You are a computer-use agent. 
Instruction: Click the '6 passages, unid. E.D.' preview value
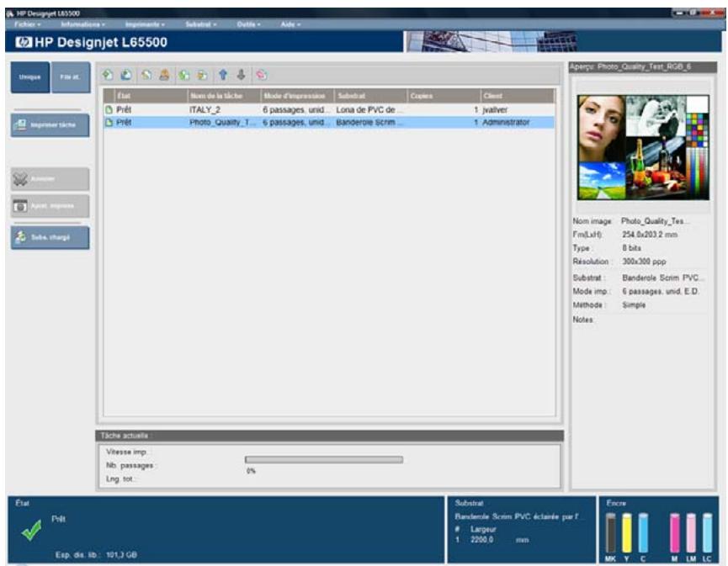pos(660,291)
